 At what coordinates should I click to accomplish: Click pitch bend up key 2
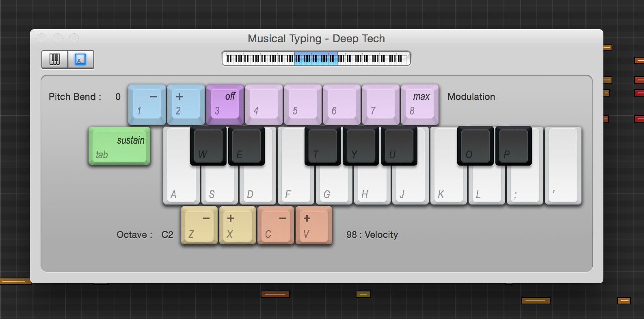pos(186,105)
